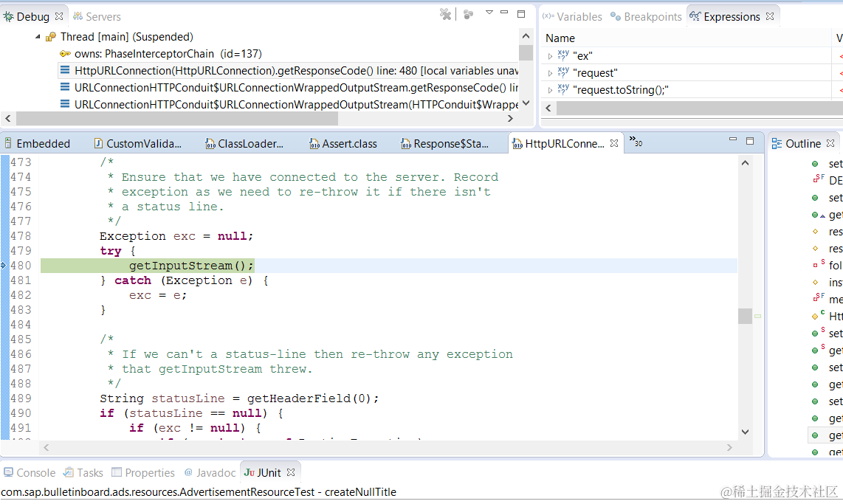Collapse the Thread [main] (Suspended) node

[38, 37]
